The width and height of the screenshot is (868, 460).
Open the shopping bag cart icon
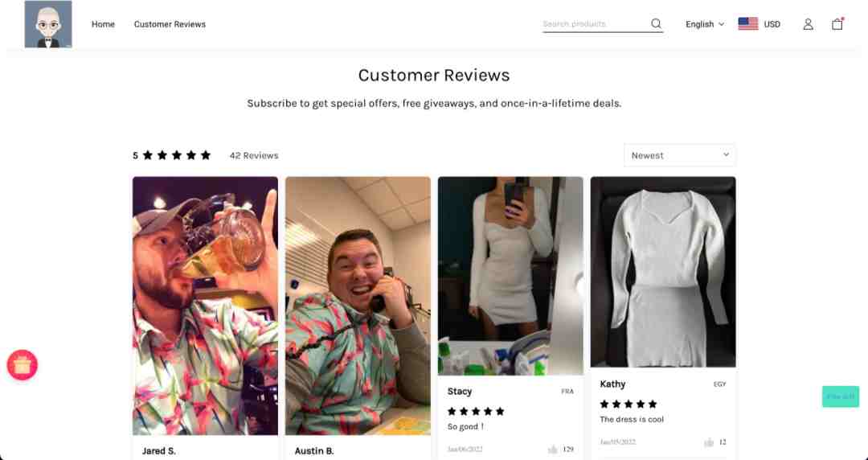(x=837, y=24)
